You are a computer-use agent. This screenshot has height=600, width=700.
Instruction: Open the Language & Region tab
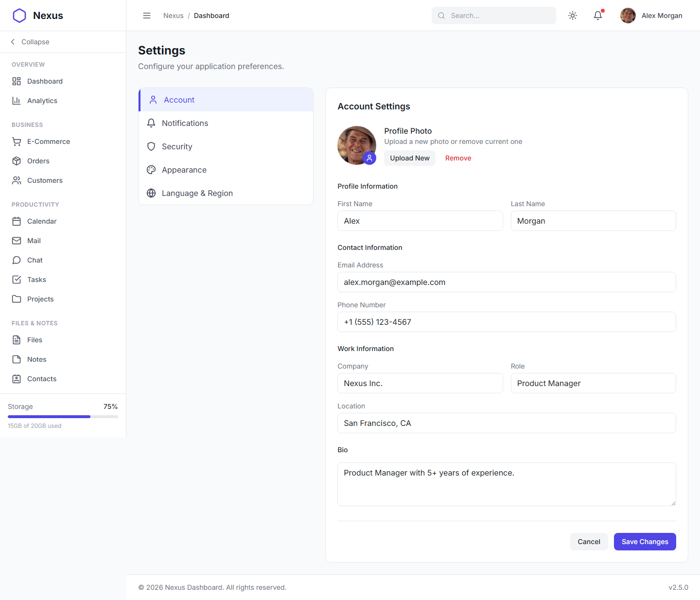226,193
